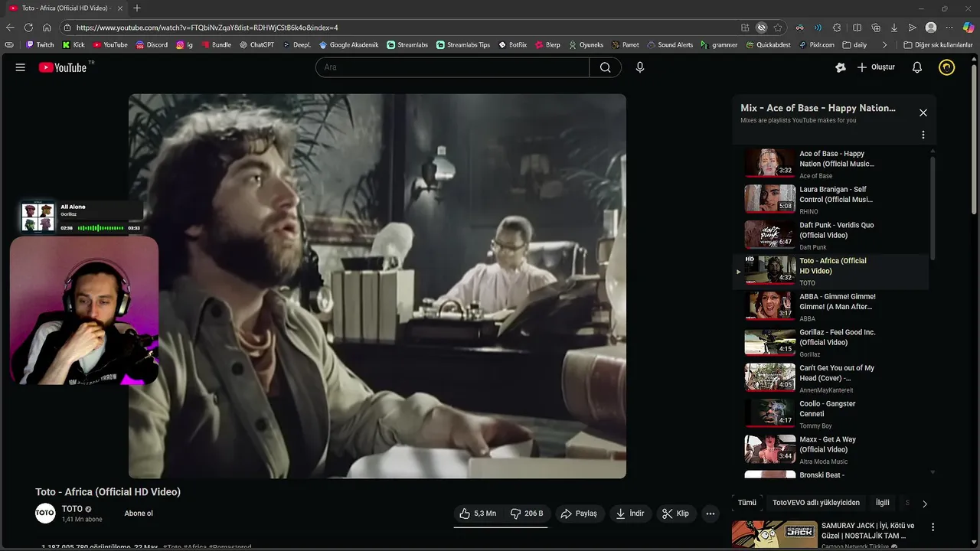Open Sound Alerts bookmark
This screenshot has height=551, width=980.
(x=670, y=45)
